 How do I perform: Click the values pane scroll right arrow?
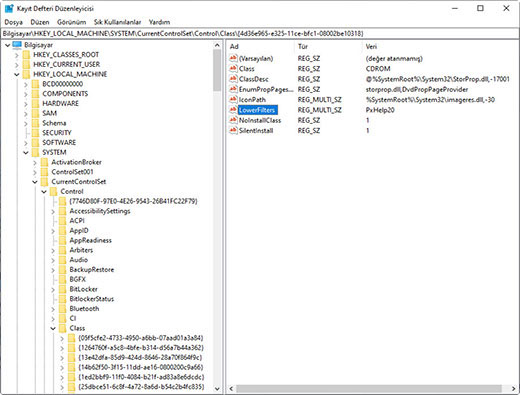pyautogui.click(x=514, y=389)
